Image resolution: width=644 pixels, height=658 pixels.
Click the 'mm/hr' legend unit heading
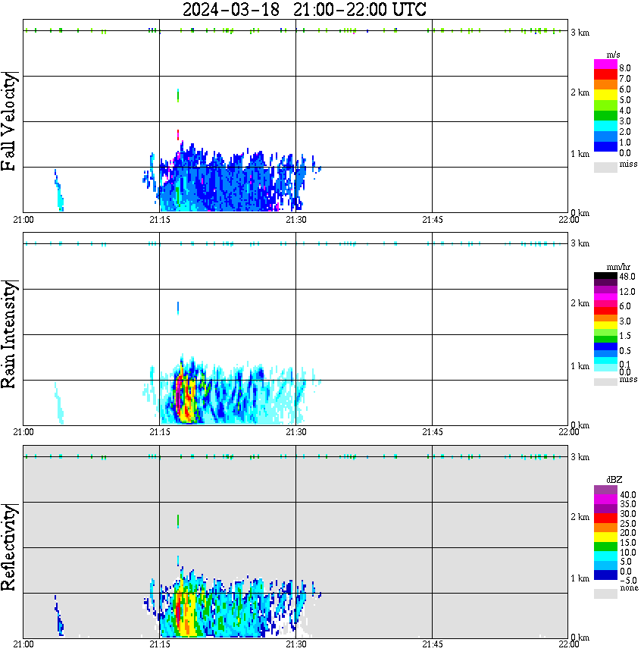(618, 268)
